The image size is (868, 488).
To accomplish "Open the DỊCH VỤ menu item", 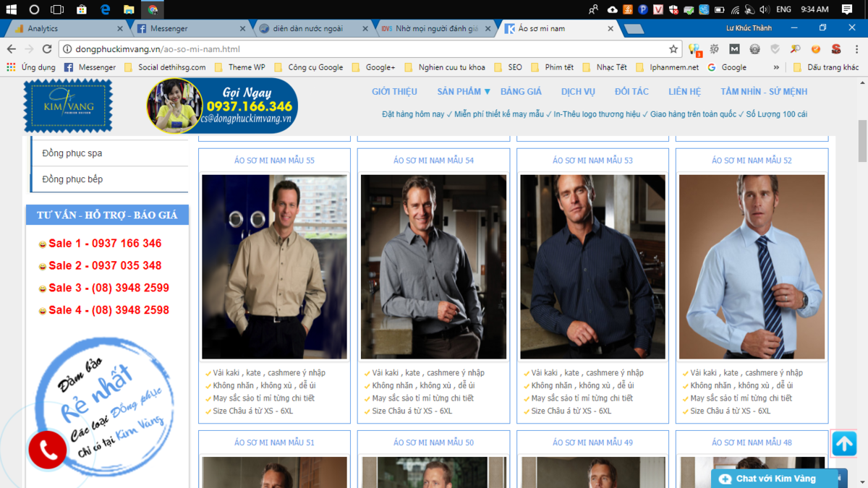I will tap(578, 92).
